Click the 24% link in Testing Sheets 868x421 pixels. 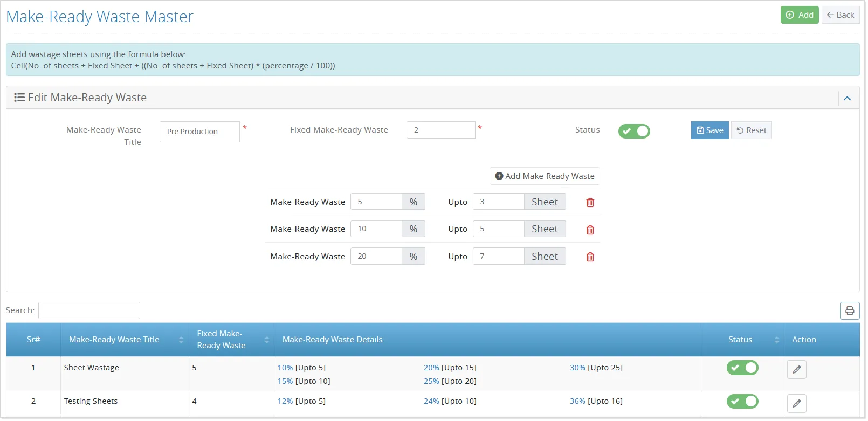431,402
